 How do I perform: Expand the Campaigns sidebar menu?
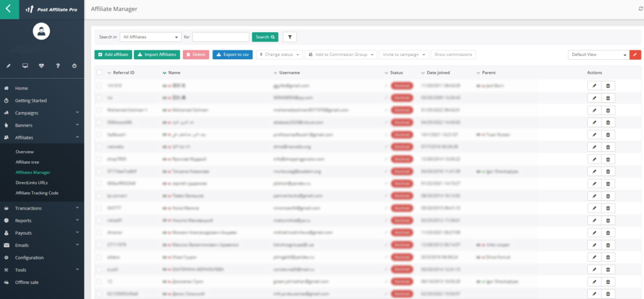[42, 113]
